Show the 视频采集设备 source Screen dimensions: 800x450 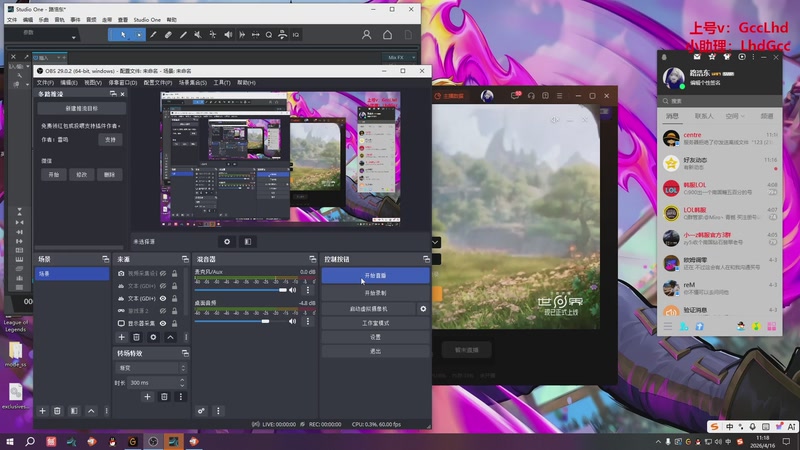[162, 273]
